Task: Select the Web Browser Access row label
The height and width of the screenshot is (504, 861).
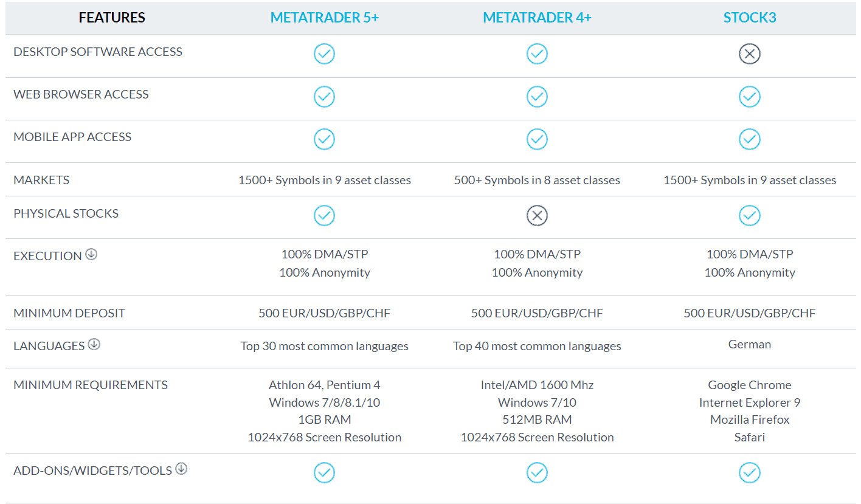Action: tap(81, 94)
